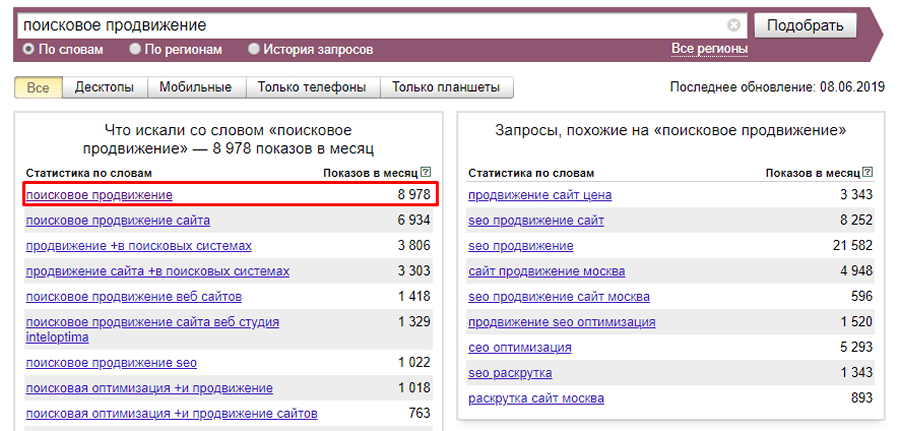900x431 pixels.
Task: Switch to the 'Десктопы' tab
Action: pos(104,88)
